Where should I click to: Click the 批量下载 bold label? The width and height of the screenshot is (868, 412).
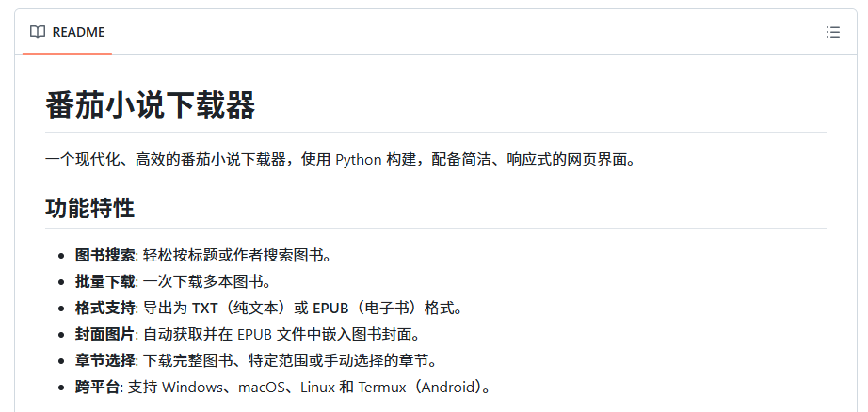(105, 281)
